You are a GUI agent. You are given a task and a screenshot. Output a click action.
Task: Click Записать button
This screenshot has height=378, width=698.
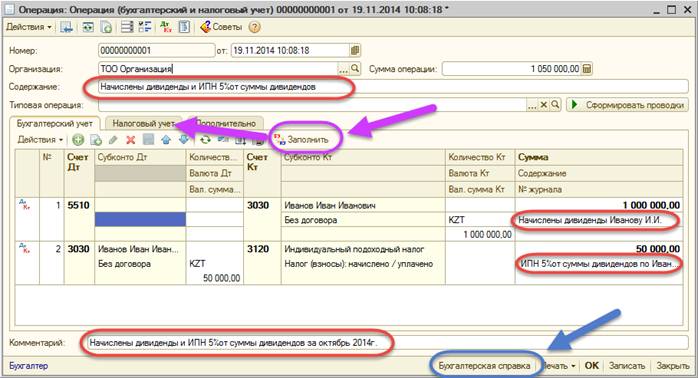coord(627,366)
